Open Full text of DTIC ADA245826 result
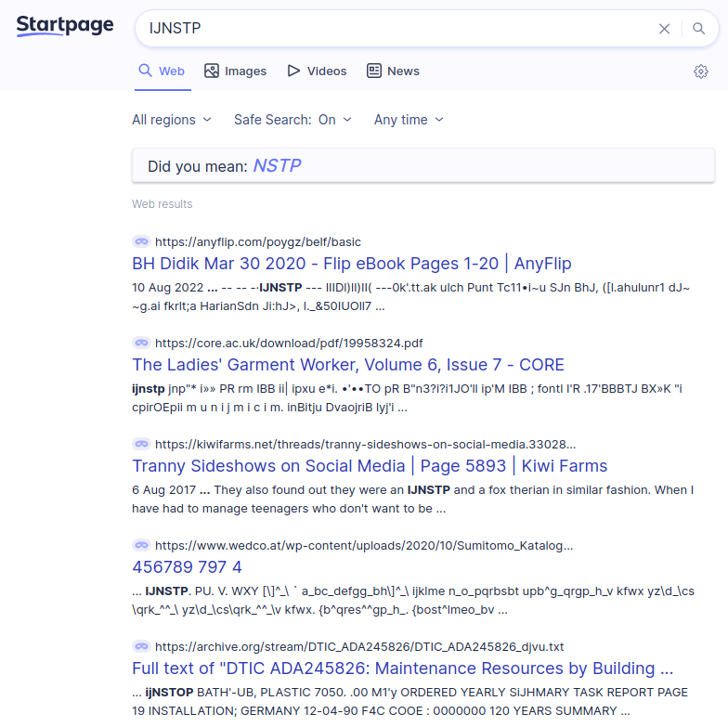 click(x=403, y=669)
